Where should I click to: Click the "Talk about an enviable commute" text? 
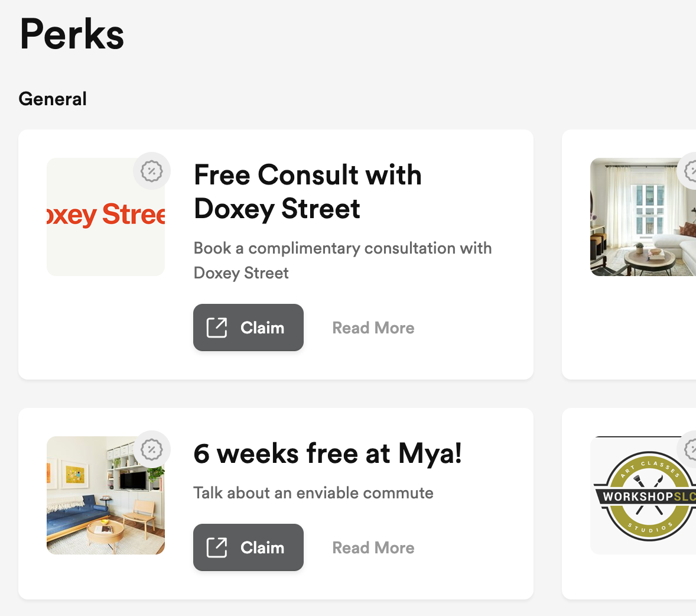313,493
